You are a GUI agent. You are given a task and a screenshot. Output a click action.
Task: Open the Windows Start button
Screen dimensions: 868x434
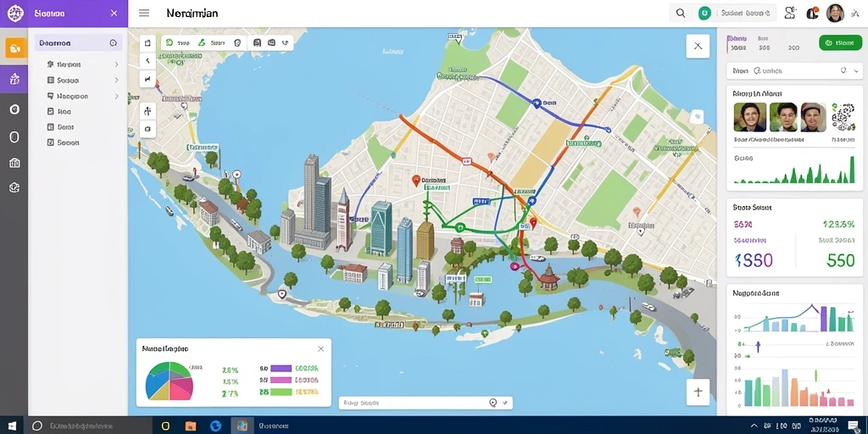coord(12,426)
